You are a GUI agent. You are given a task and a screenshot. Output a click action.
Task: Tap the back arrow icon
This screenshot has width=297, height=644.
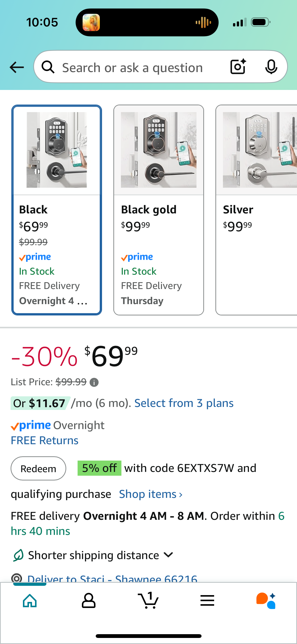point(17,67)
